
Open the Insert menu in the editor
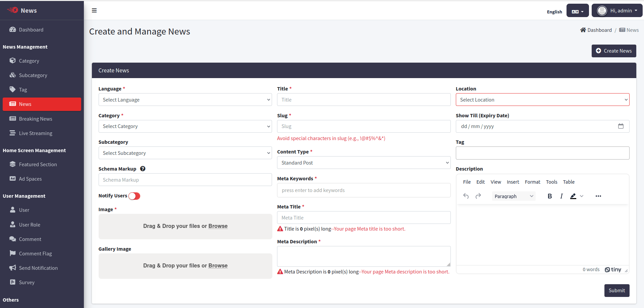[513, 182]
